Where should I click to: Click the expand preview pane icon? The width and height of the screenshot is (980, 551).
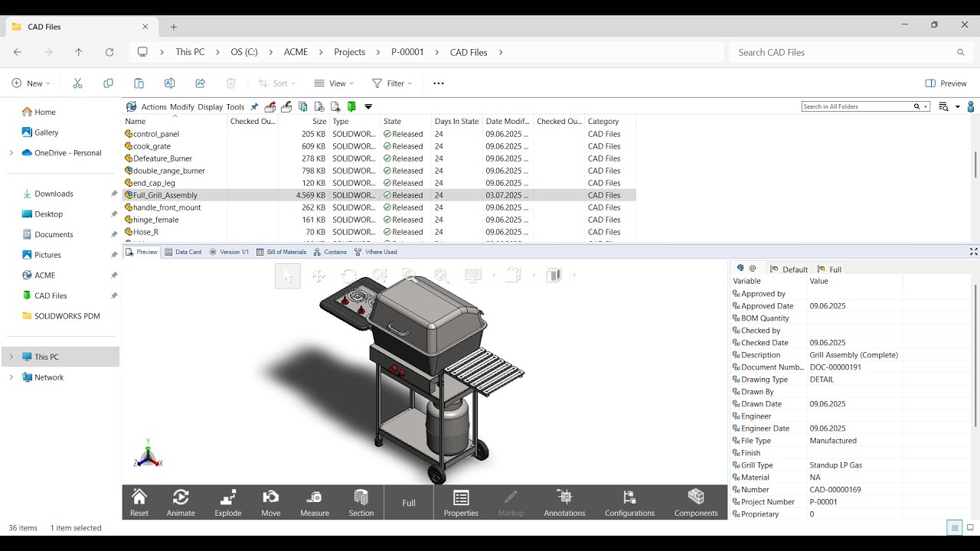(974, 252)
